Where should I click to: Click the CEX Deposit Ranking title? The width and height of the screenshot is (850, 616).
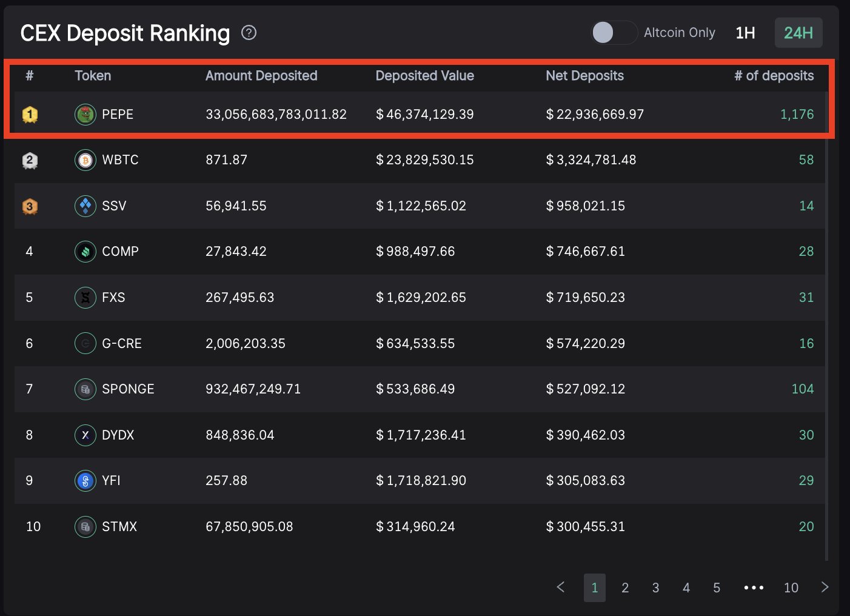[x=125, y=33]
